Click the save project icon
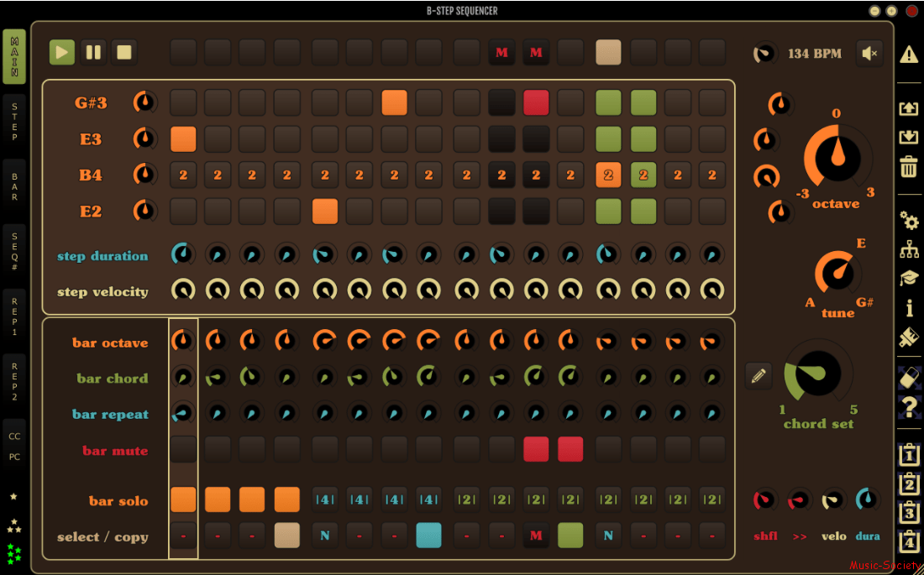 (x=909, y=137)
